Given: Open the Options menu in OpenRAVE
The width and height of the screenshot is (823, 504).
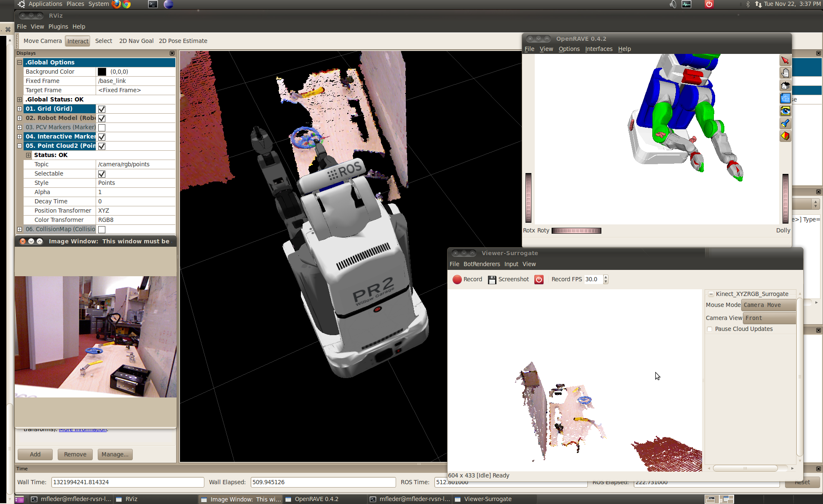Looking at the screenshot, I should [x=569, y=49].
